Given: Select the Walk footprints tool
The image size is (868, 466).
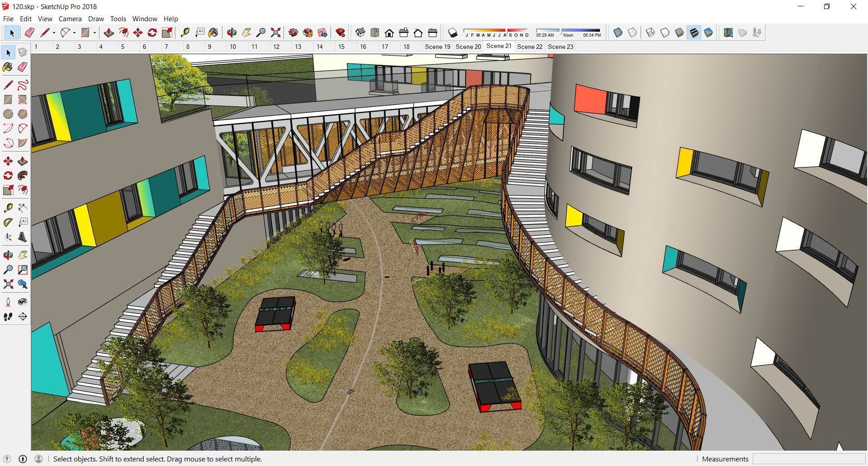Looking at the screenshot, I should tap(8, 317).
